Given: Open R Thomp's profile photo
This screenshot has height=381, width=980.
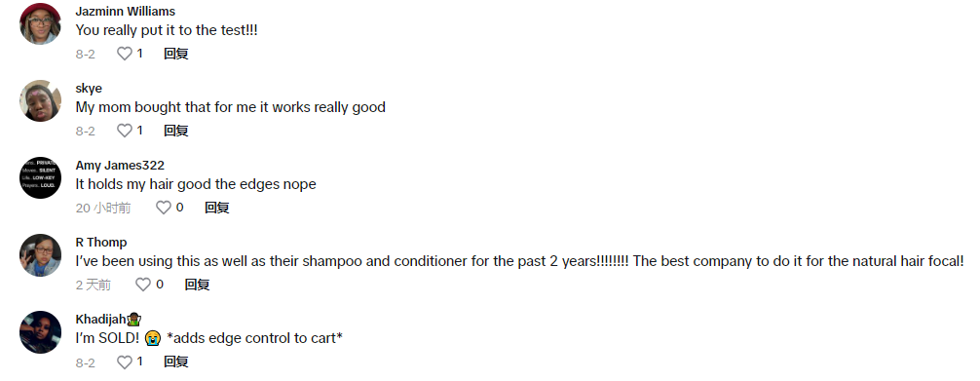Looking at the screenshot, I should tap(41, 254).
